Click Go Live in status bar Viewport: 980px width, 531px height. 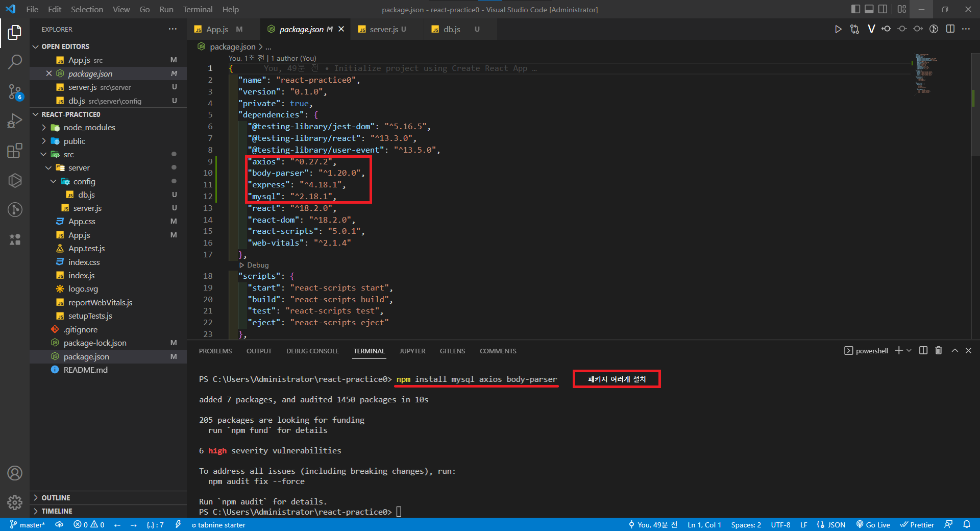pos(873,525)
